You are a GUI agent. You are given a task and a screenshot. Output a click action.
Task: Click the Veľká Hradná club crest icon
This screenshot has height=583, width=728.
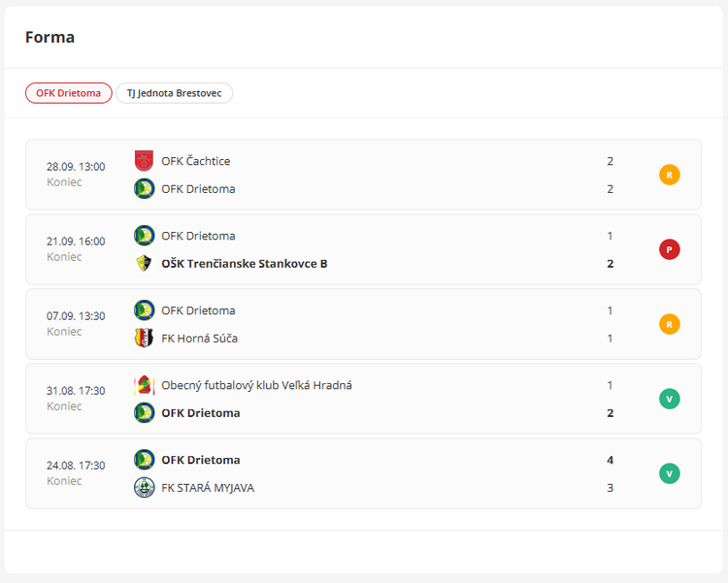pyautogui.click(x=144, y=385)
